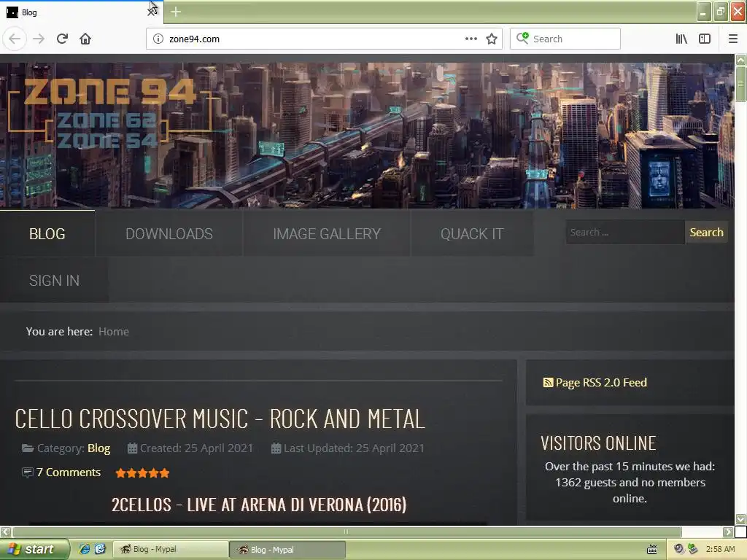Click the horizontal scrollbar right arrow
The image size is (747, 560).
tap(728, 532)
